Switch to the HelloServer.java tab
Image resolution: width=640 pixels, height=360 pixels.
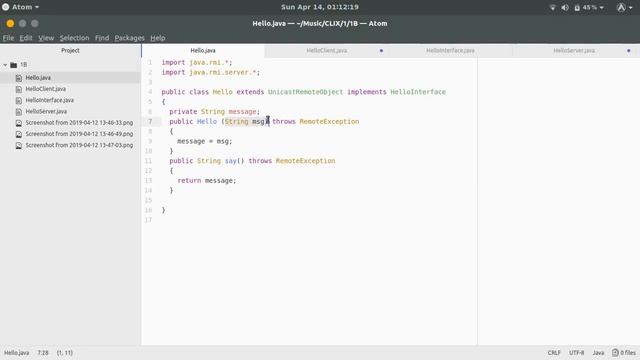[574, 51]
